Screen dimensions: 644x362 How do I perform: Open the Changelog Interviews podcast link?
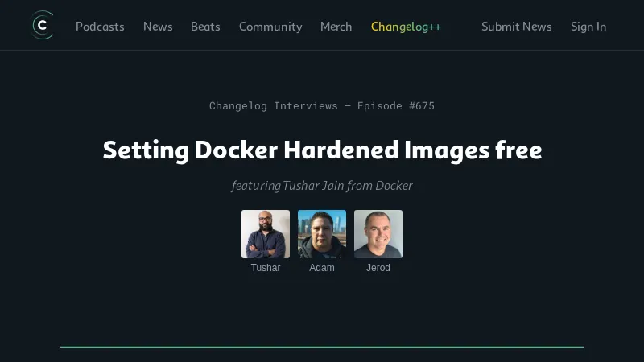coord(274,105)
